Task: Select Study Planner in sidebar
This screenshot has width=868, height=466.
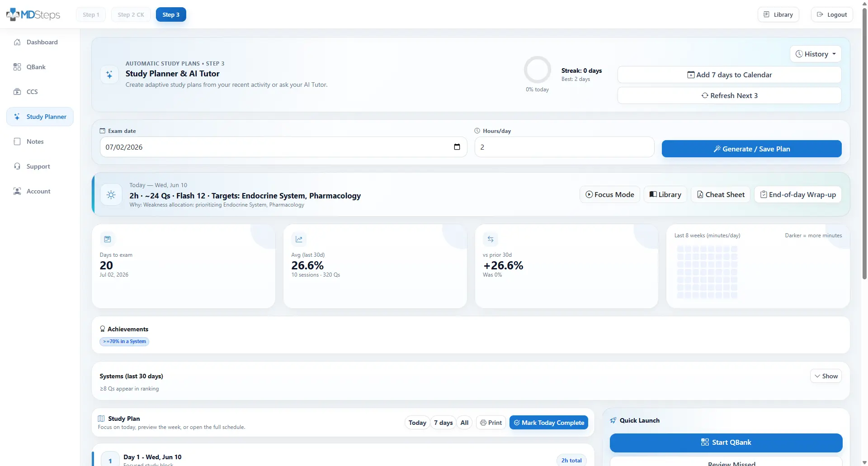Action: click(x=40, y=117)
